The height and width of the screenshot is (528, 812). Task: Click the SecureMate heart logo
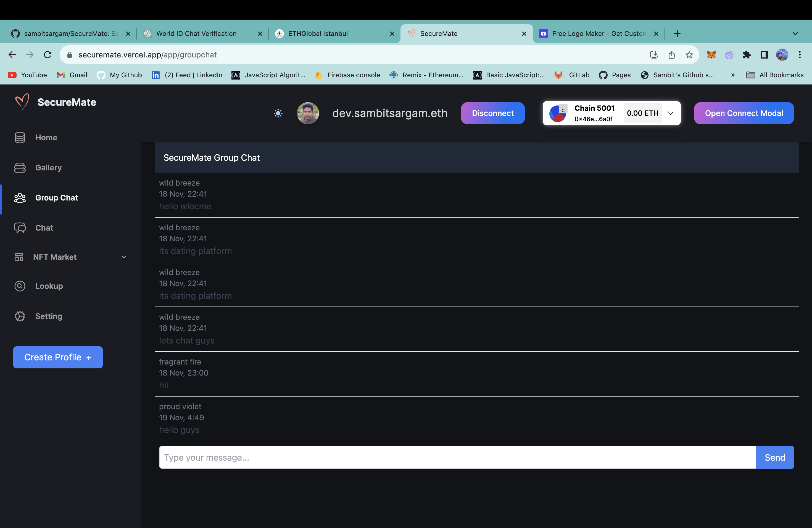pos(22,102)
